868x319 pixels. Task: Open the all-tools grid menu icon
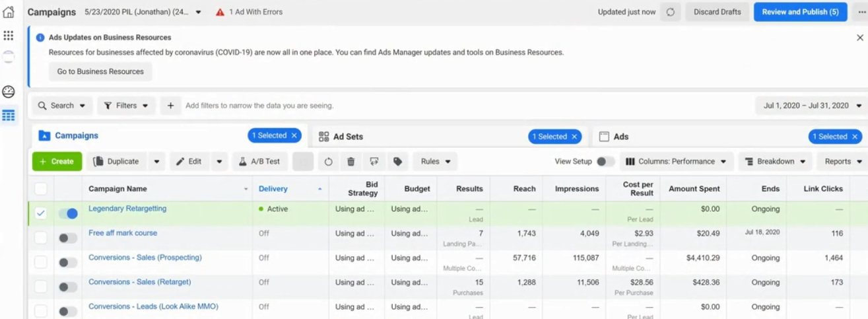[x=9, y=35]
